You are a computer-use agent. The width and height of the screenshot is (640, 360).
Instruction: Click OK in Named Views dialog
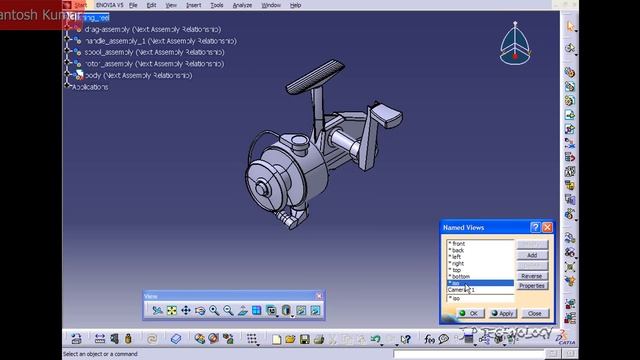(470, 313)
